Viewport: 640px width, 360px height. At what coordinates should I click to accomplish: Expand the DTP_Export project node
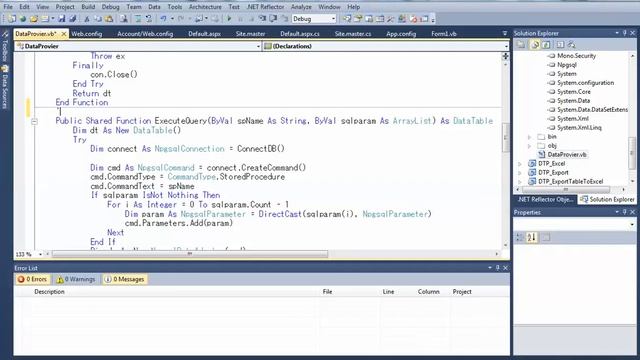[x=520, y=173]
